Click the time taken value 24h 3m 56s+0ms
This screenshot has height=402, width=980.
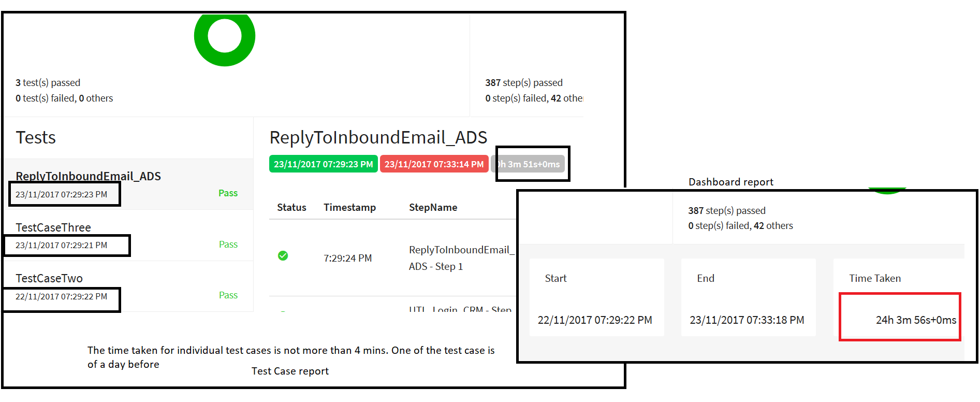916,320
